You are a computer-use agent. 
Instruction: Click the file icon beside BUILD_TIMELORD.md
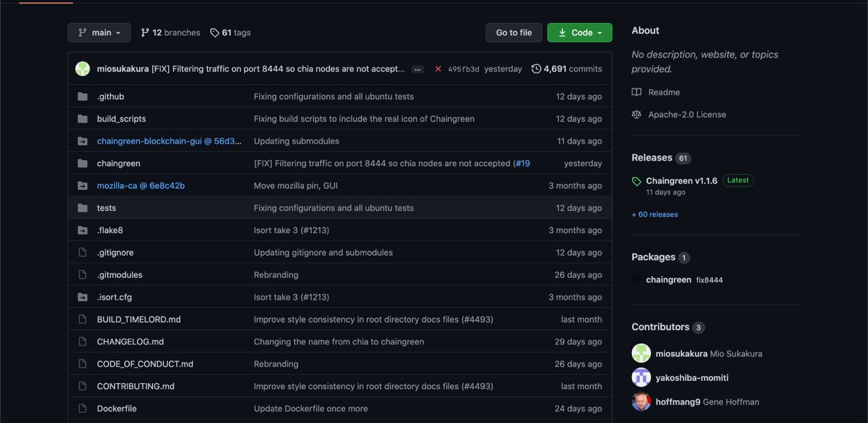pyautogui.click(x=83, y=319)
